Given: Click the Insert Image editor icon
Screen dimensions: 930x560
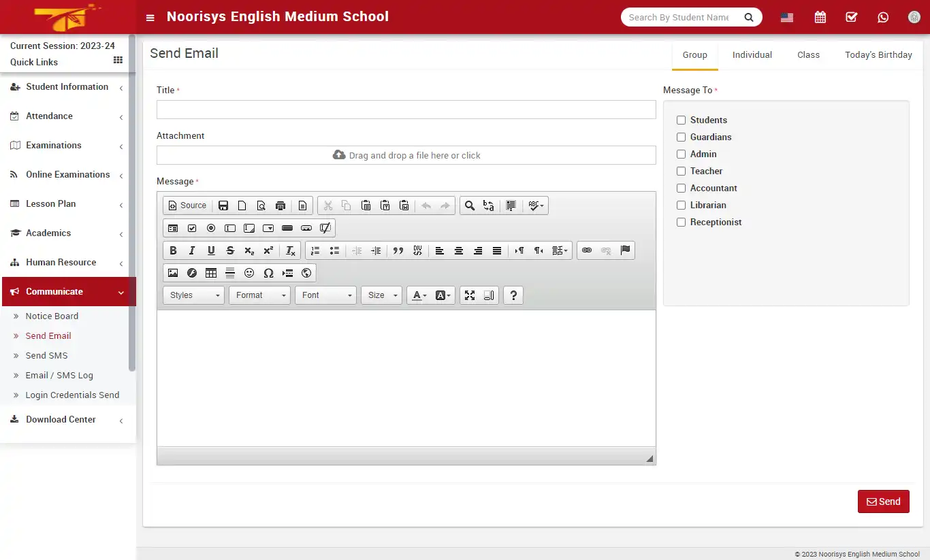Looking at the screenshot, I should click(x=172, y=273).
